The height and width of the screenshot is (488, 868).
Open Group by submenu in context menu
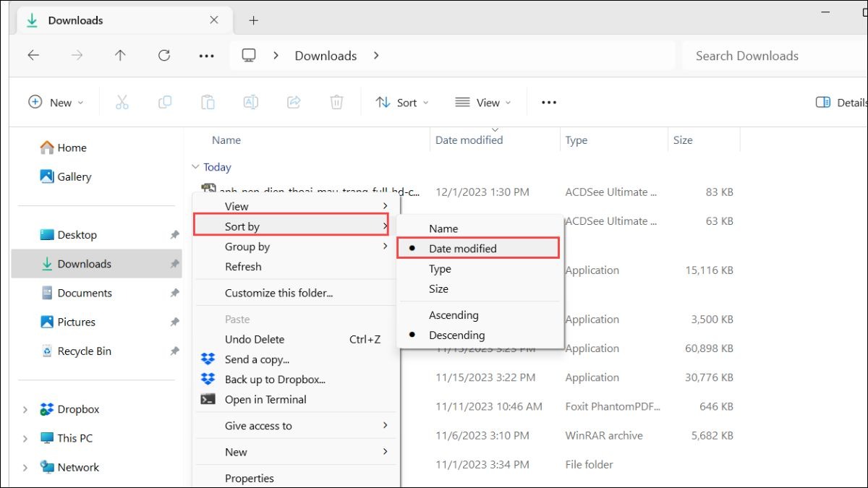point(296,247)
